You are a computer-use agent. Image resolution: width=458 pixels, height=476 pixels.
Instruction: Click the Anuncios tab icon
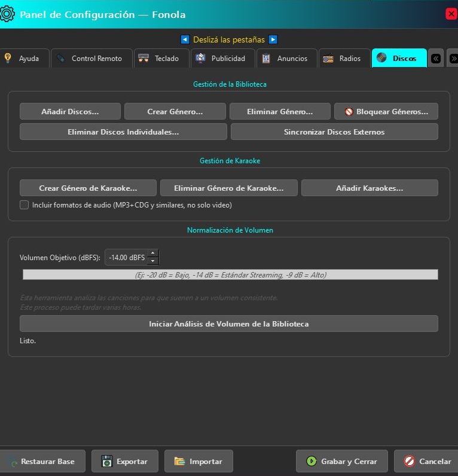click(266, 58)
